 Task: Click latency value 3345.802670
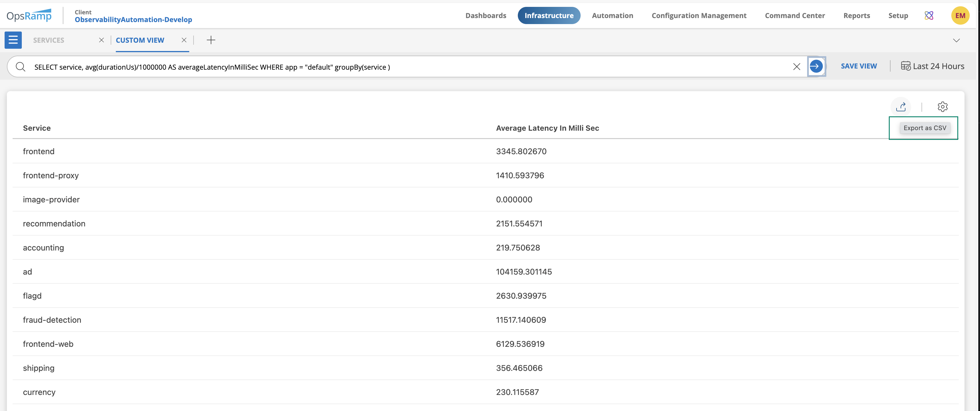(521, 151)
